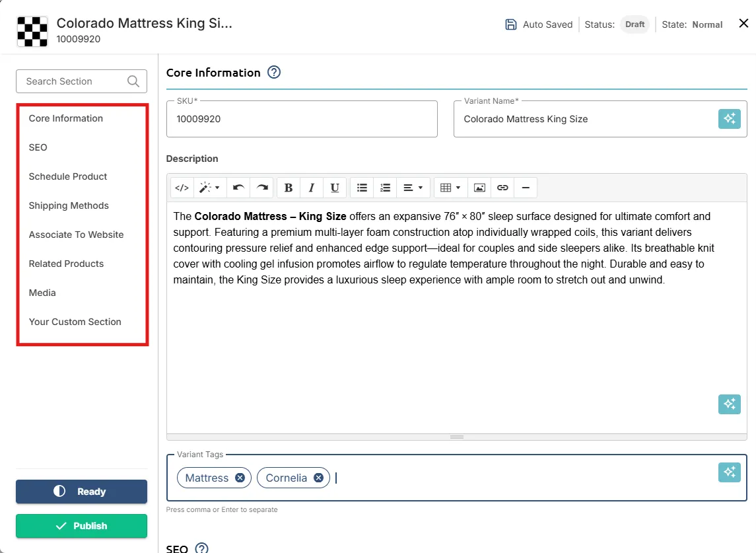
Task: Generate Variant Tags with AI sparkle button
Action: point(730,472)
